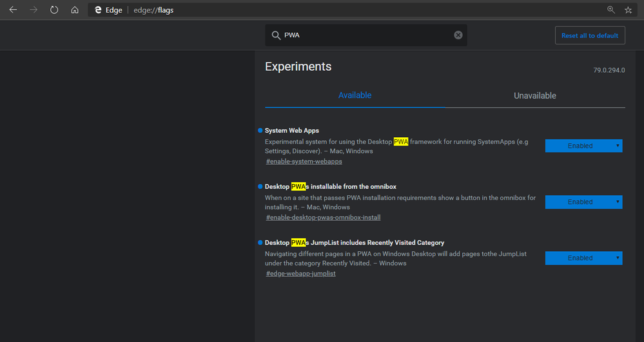The image size is (644, 342).
Task: Click Reset all to default
Action: point(590,35)
